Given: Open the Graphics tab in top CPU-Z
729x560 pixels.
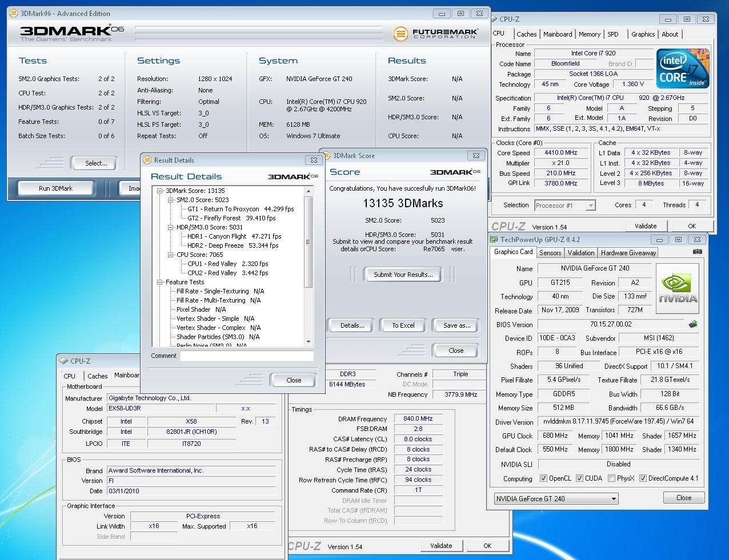Looking at the screenshot, I should coord(643,34).
